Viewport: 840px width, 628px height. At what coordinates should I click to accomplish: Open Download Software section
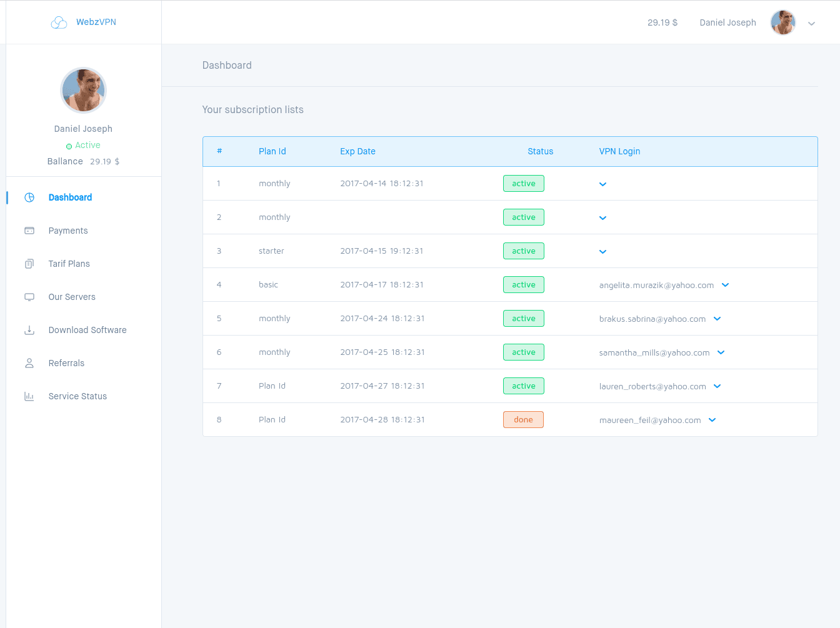(87, 330)
